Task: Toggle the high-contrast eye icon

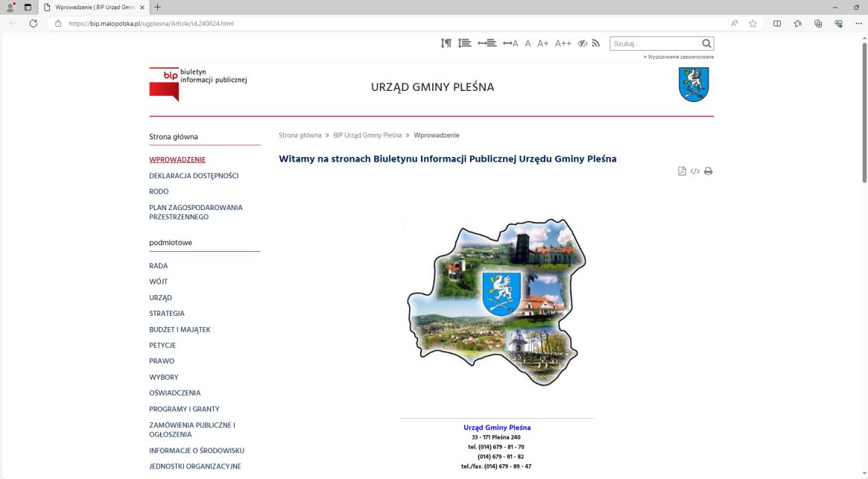Action: (583, 43)
